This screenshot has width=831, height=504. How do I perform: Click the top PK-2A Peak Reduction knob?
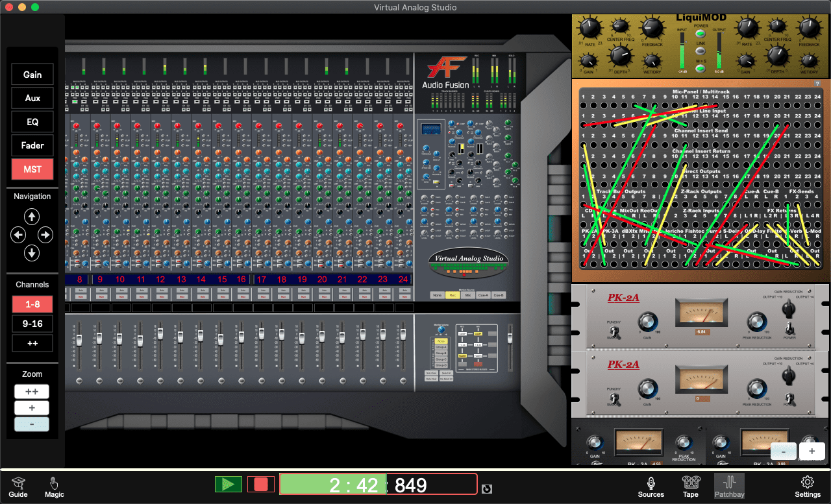pyautogui.click(x=756, y=320)
